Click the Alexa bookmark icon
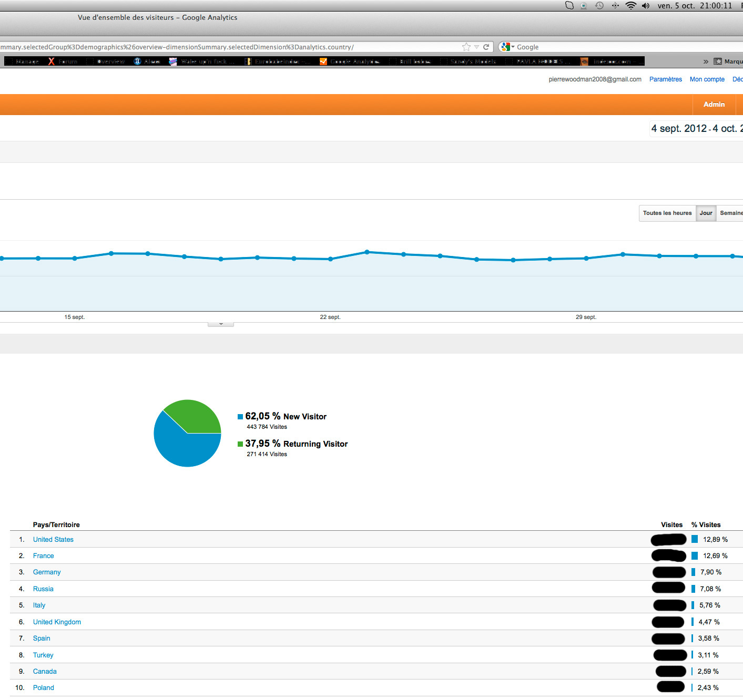 (x=137, y=61)
